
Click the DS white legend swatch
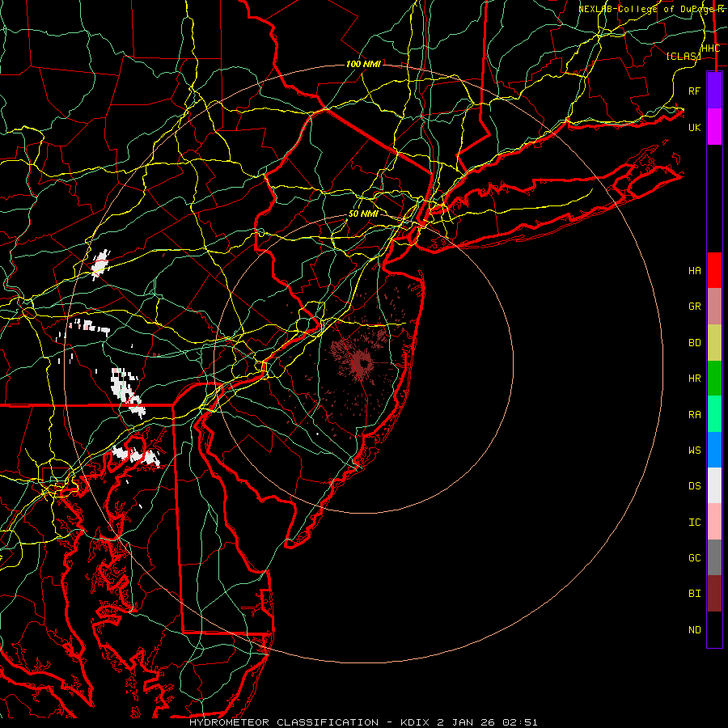click(714, 485)
